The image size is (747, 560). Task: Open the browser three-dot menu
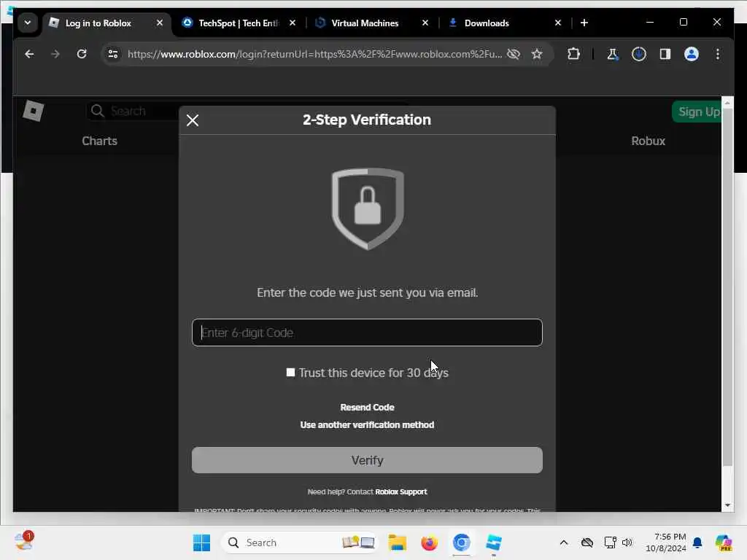tap(718, 54)
